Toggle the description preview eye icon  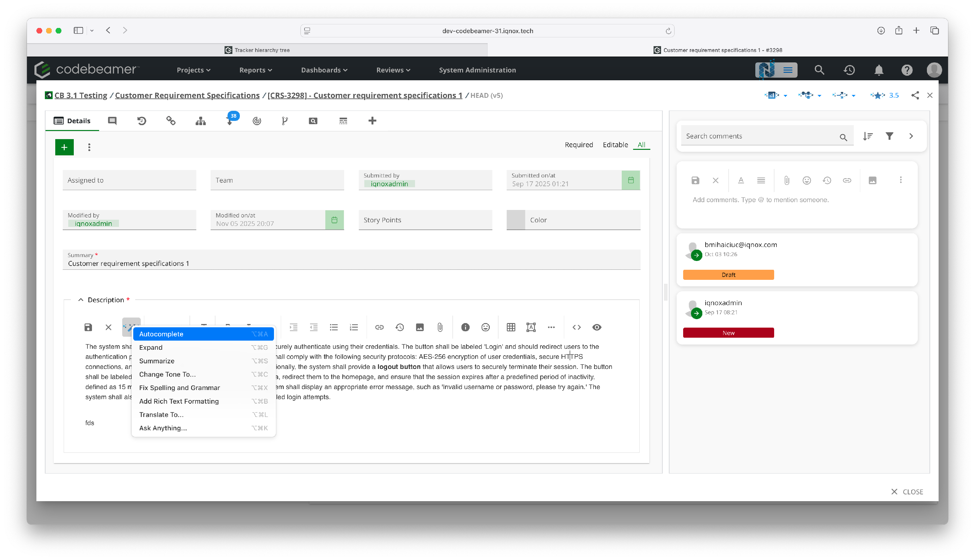coord(597,327)
